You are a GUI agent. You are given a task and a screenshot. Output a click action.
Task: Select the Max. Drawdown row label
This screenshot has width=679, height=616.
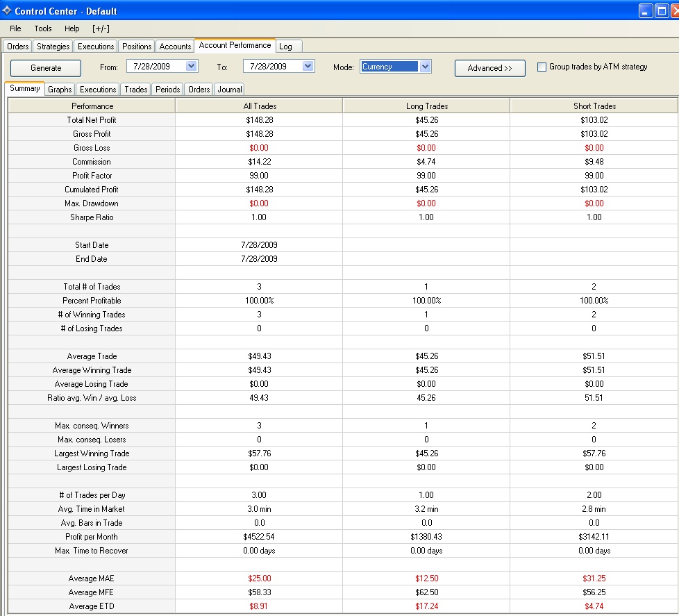point(92,203)
